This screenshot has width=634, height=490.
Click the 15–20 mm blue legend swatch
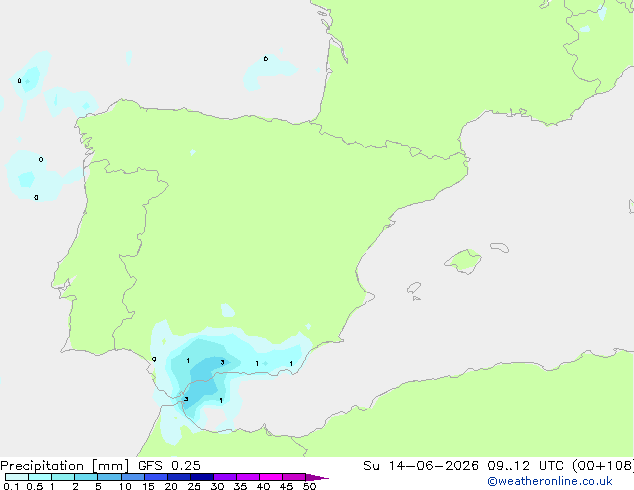pos(156,477)
